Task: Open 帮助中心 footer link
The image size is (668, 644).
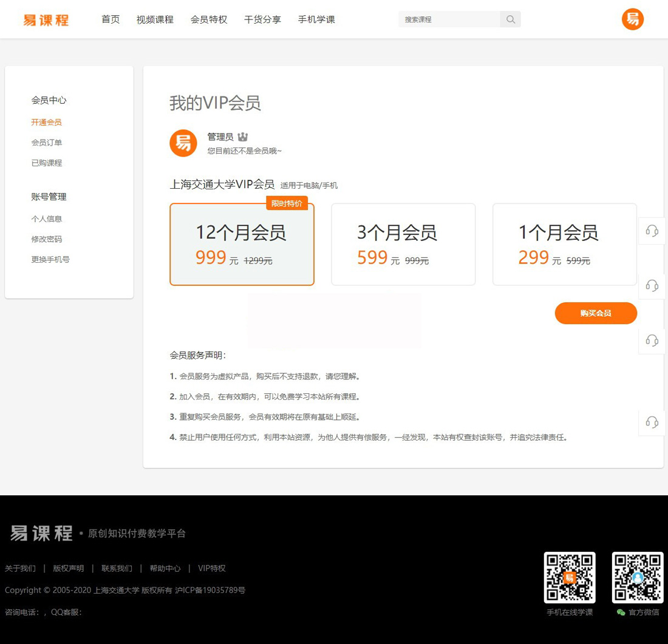Action: click(x=165, y=569)
